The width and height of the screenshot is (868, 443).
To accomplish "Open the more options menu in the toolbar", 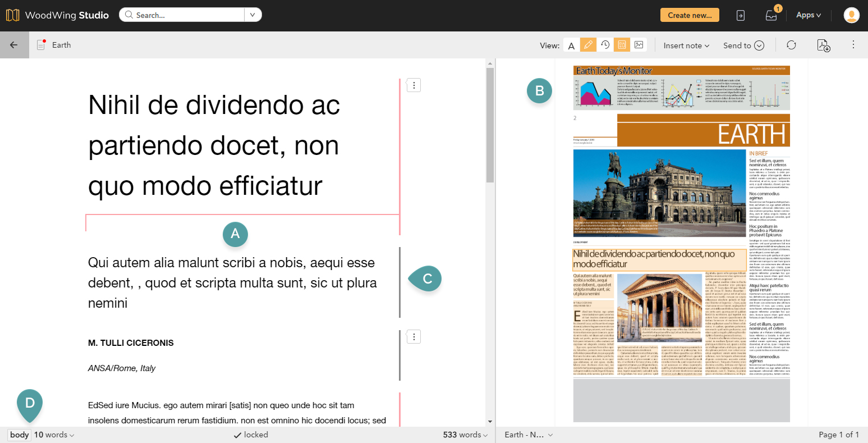I will point(853,45).
